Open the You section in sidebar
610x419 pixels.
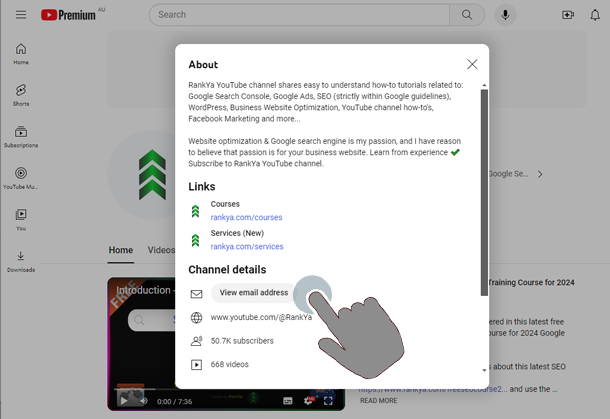[x=21, y=219]
